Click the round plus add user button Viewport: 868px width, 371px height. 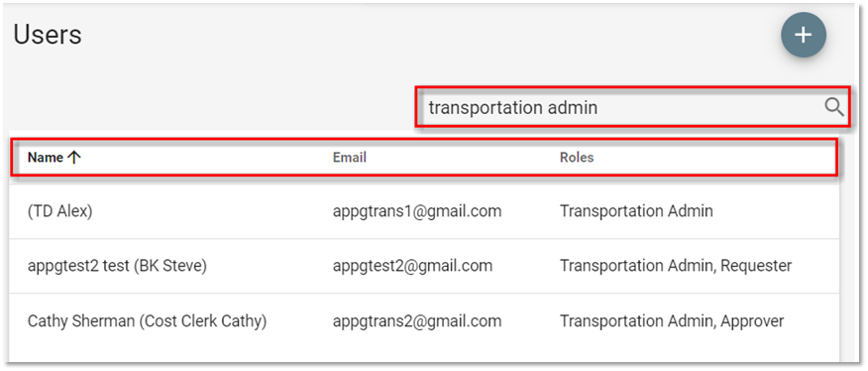click(804, 35)
